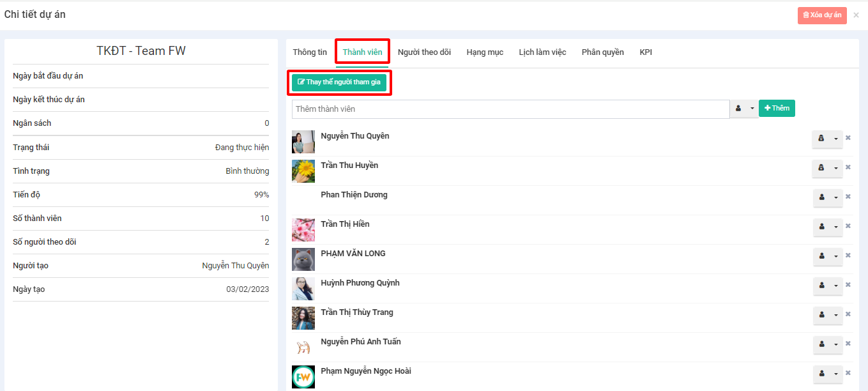Open role dropdown for Phạm Nguyễn Ngọc Hoài

835,374
